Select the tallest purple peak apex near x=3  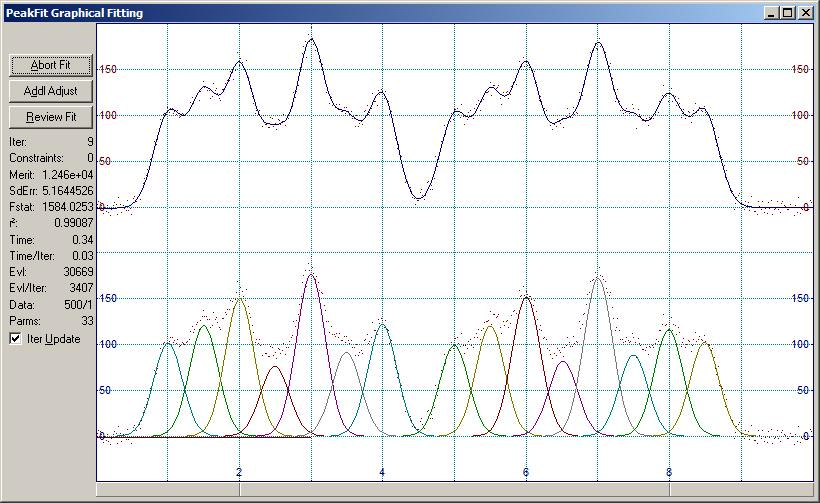pyautogui.click(x=311, y=274)
